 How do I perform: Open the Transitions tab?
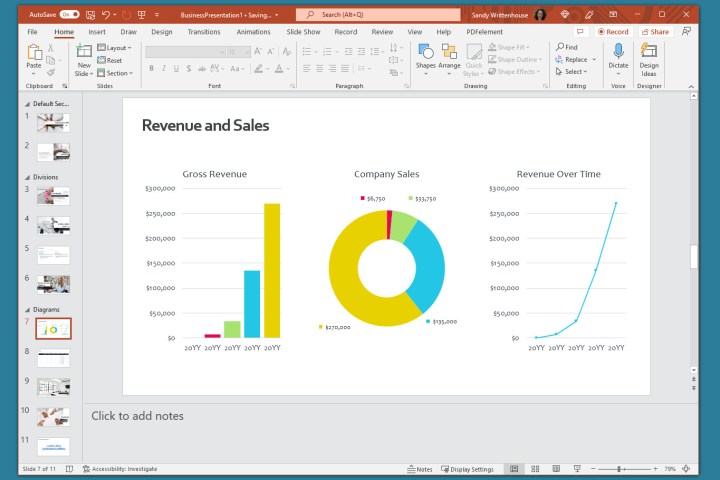point(204,31)
